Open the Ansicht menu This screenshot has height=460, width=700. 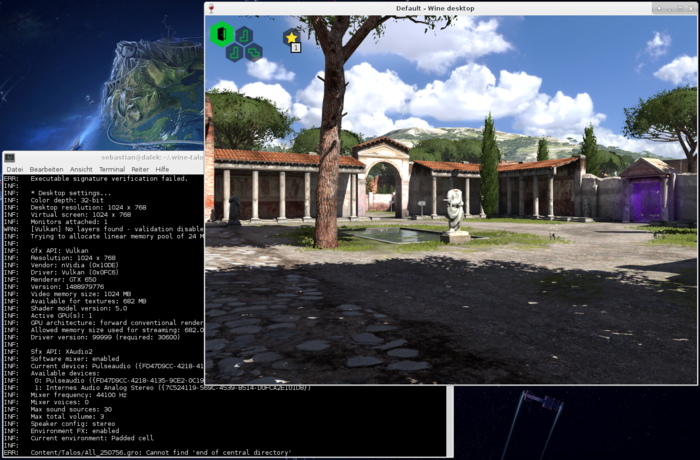click(81, 169)
